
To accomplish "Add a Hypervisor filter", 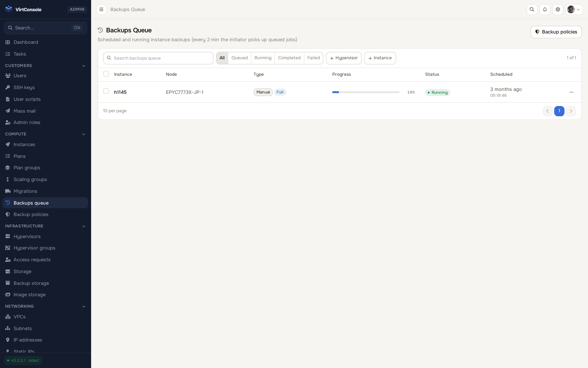I will click(x=344, y=58).
